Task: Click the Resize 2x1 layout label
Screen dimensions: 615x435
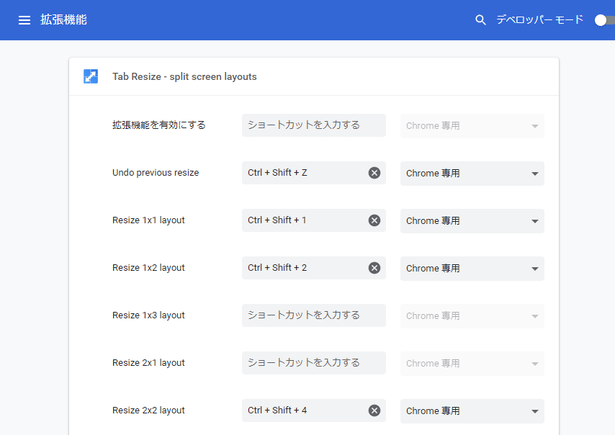Action: point(148,363)
